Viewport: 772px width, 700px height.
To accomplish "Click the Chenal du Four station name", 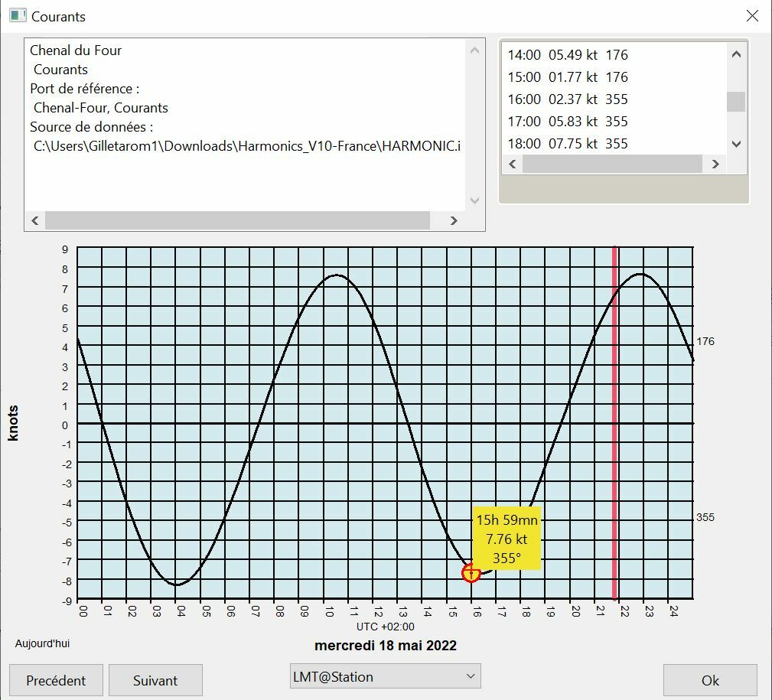I will point(76,50).
